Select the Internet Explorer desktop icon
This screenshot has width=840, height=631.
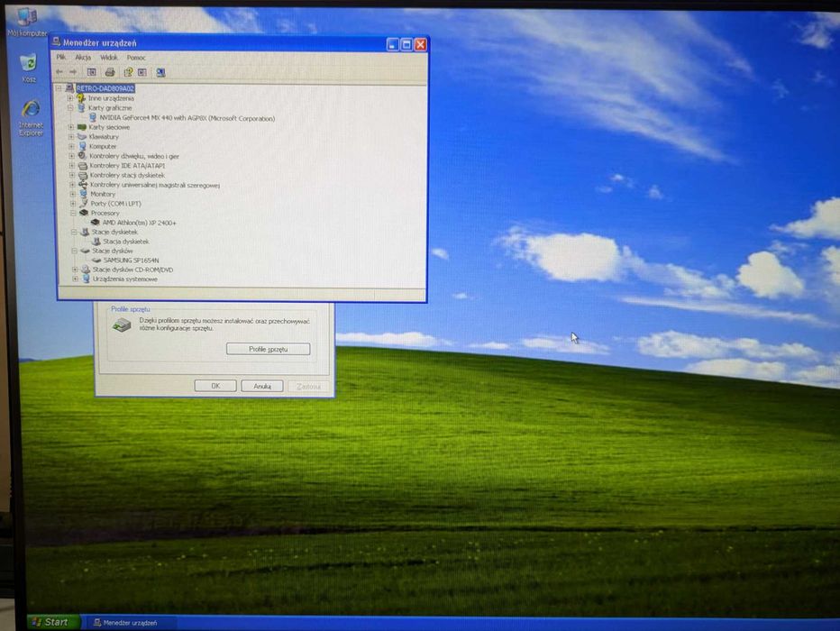pos(31,117)
